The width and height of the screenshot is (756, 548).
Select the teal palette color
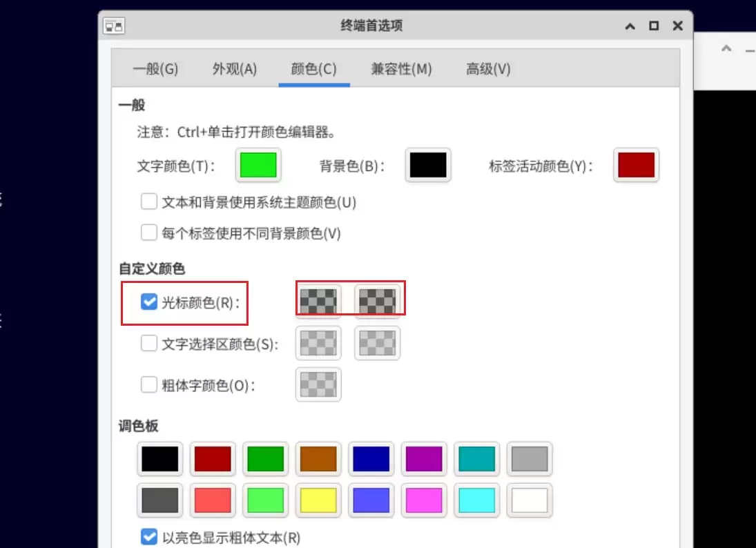pos(476,459)
